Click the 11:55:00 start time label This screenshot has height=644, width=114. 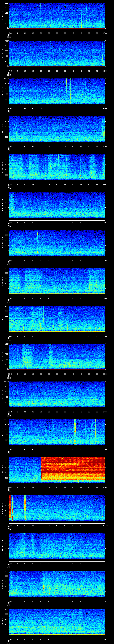tap(9, 374)
